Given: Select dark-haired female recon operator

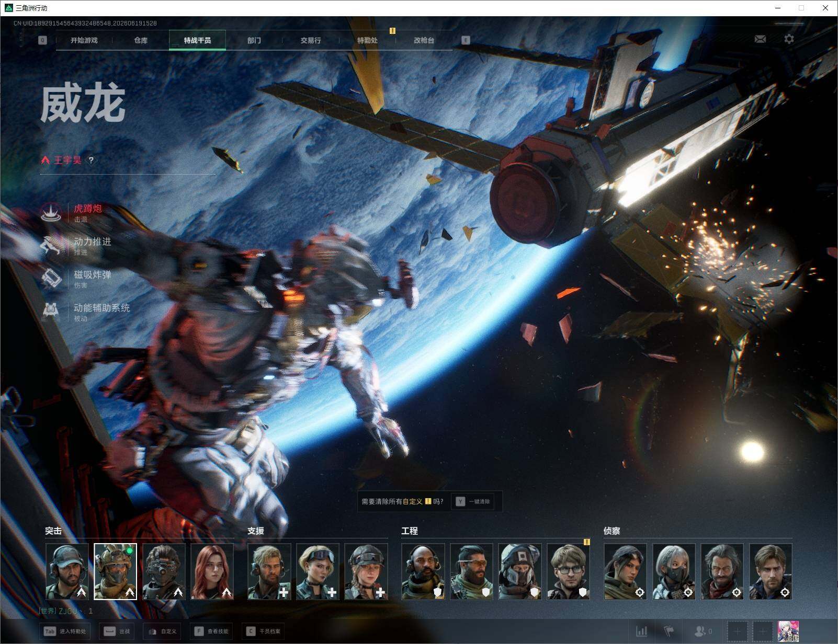Looking at the screenshot, I should click(x=625, y=571).
